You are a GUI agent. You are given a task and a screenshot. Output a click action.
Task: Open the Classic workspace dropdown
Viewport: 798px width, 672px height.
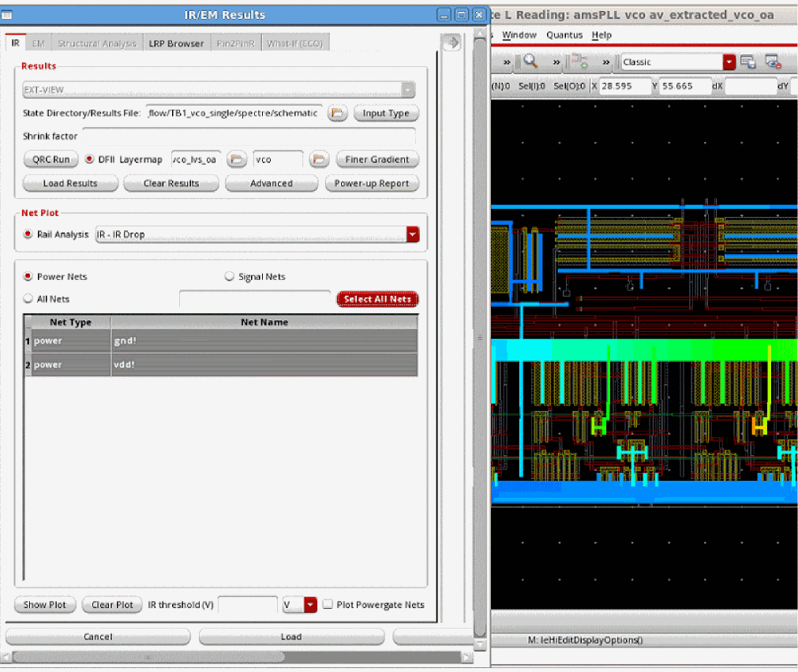click(729, 62)
